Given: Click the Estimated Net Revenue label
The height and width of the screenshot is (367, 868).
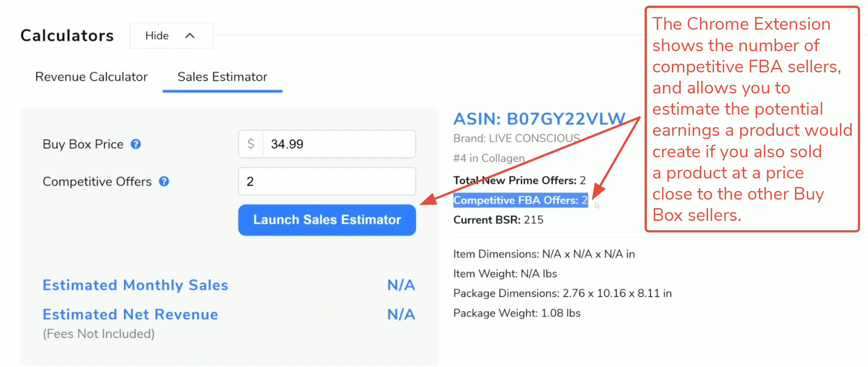Looking at the screenshot, I should click(x=131, y=315).
